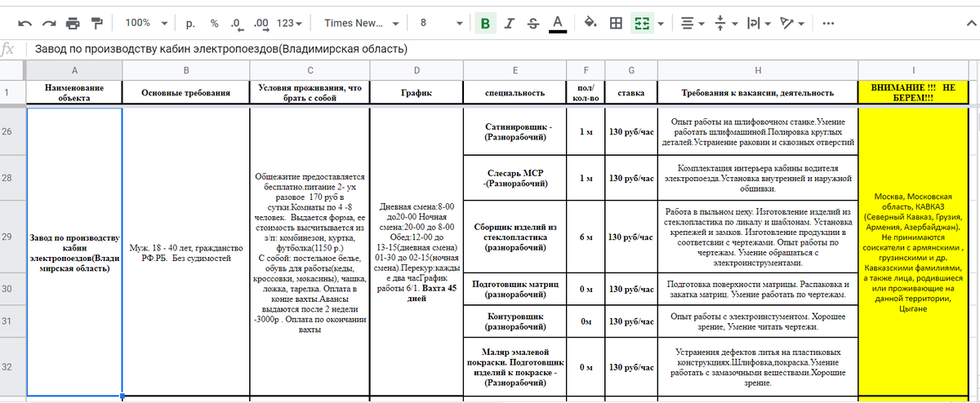Select column H header
The image size is (980, 403).
(x=758, y=70)
